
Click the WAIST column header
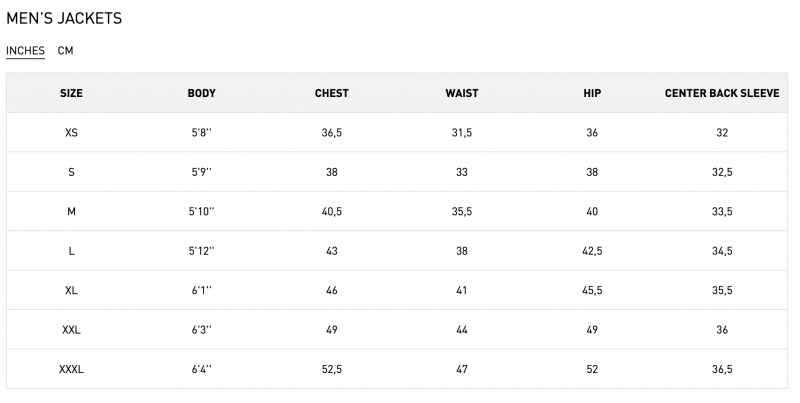[x=462, y=93]
